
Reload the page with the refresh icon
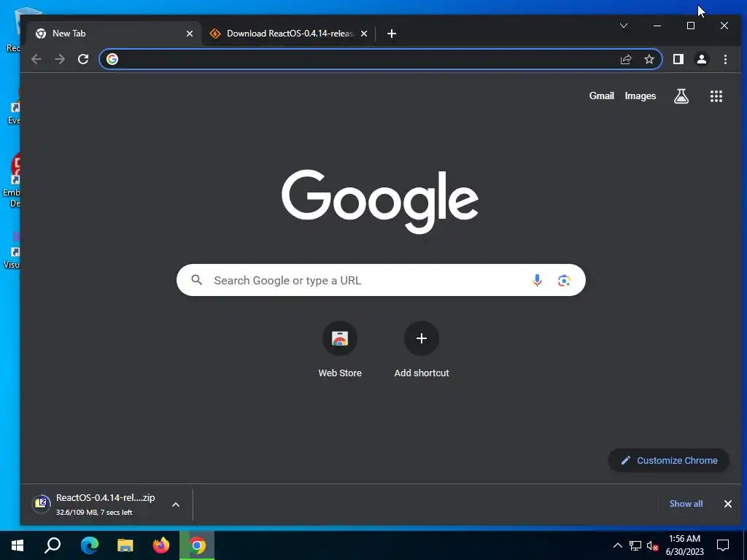pos(83,59)
